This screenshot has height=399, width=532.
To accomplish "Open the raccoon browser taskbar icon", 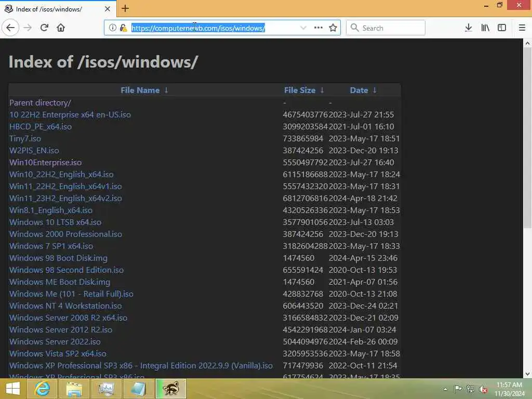I will point(171,389).
